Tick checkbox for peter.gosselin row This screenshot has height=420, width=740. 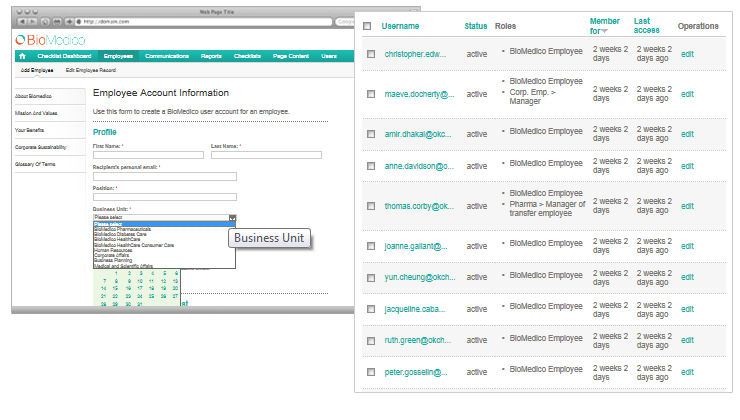click(x=371, y=372)
